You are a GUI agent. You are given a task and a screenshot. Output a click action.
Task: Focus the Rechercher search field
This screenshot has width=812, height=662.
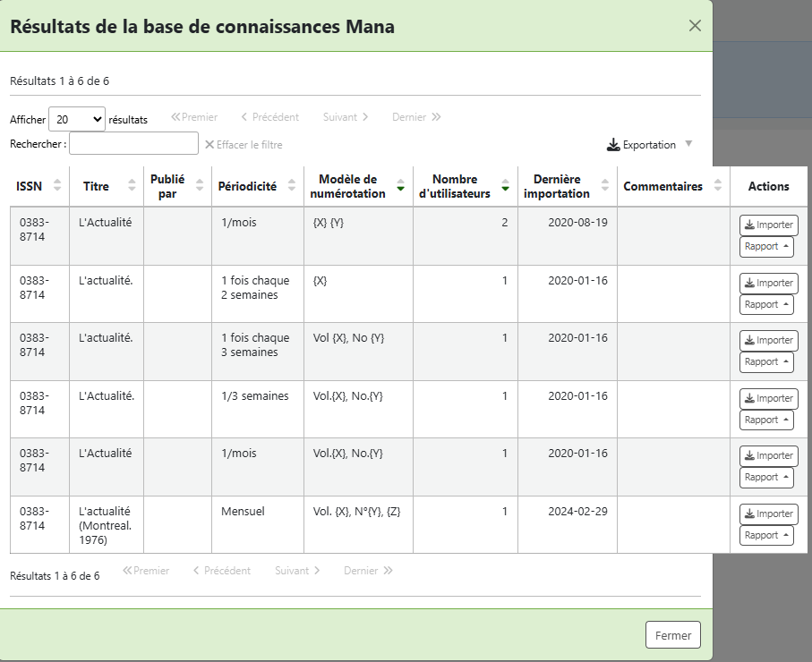(x=133, y=143)
